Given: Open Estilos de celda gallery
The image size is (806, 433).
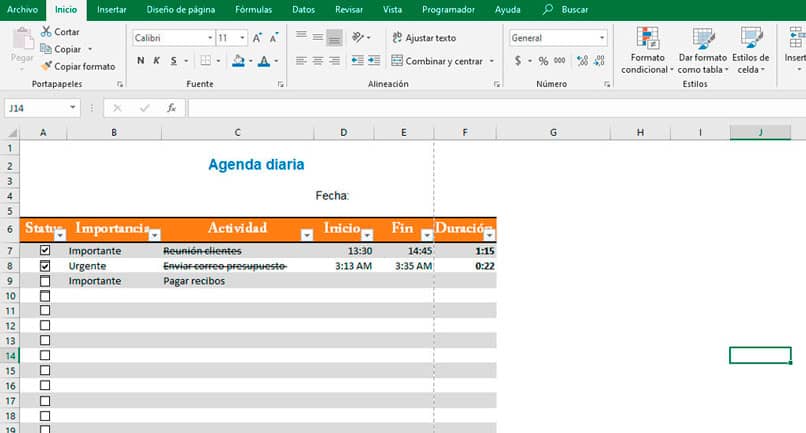Looking at the screenshot, I should point(750,50).
